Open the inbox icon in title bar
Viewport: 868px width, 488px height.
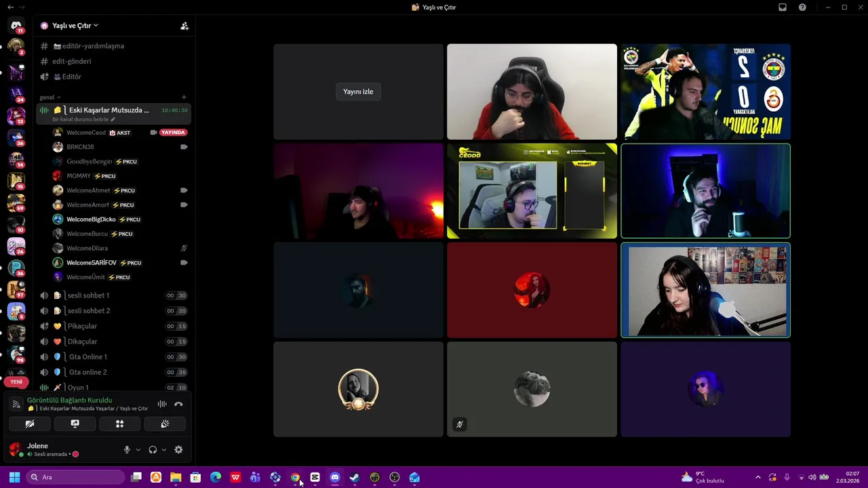(783, 7)
